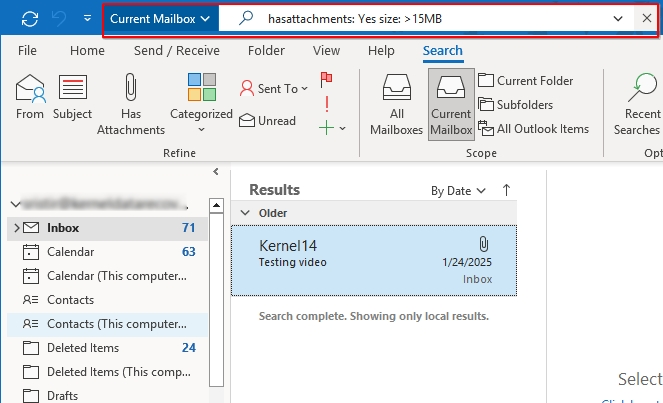This screenshot has height=403, width=663.
Task: Open the Kernel14 Testing video email
Action: tap(374, 261)
